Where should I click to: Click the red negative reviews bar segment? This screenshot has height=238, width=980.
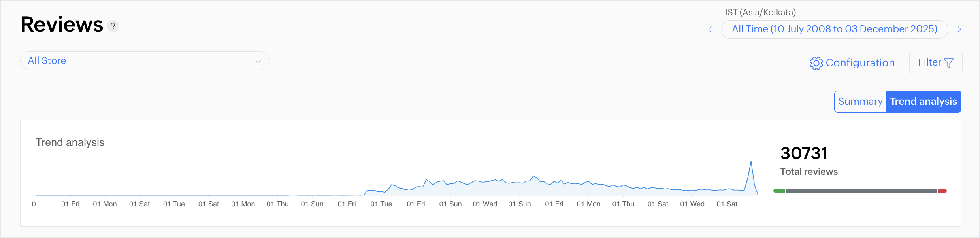[x=942, y=191]
